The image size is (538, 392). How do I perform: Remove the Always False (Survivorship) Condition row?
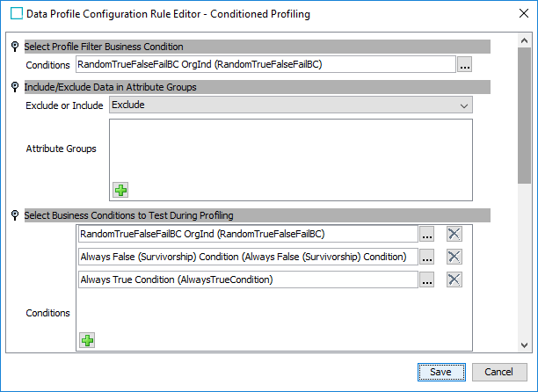point(454,257)
